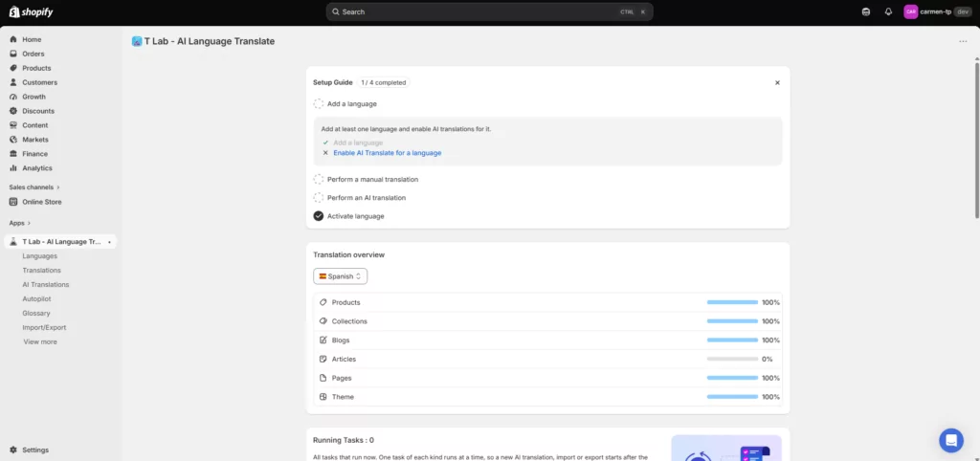Viewport: 980px width, 461px height.
Task: Open the Products row in Translation overview
Action: [548, 302]
